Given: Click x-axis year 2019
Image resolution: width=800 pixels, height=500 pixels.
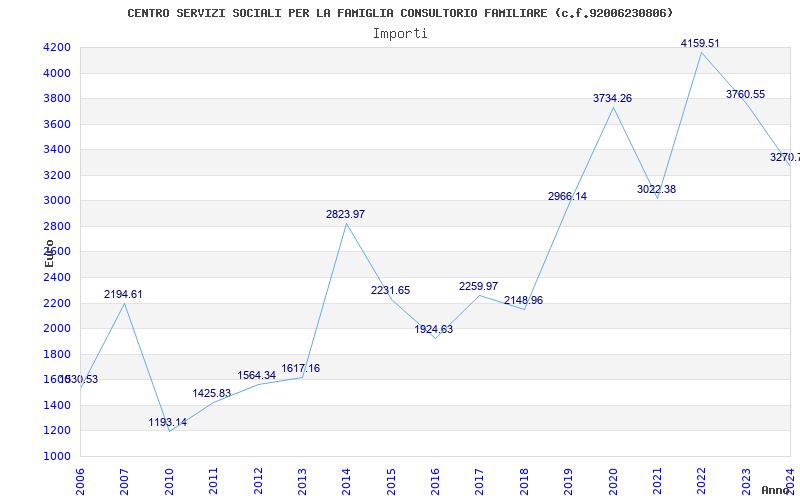Looking at the screenshot, I should pos(568,481).
